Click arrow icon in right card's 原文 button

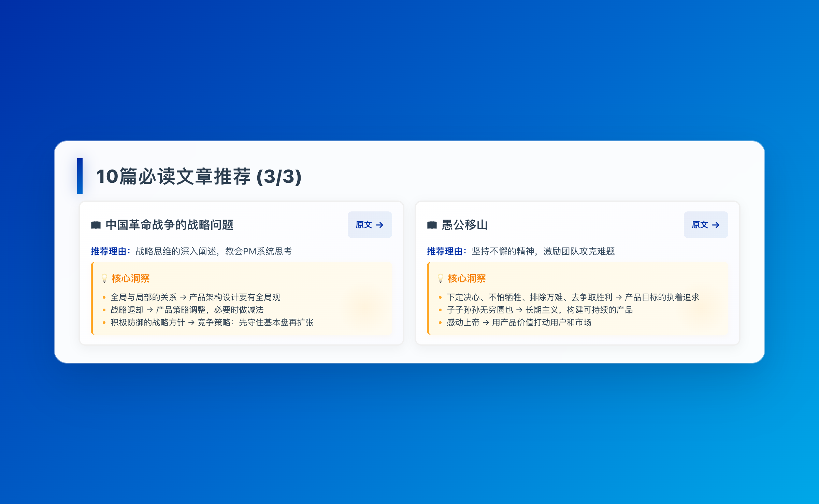(716, 225)
